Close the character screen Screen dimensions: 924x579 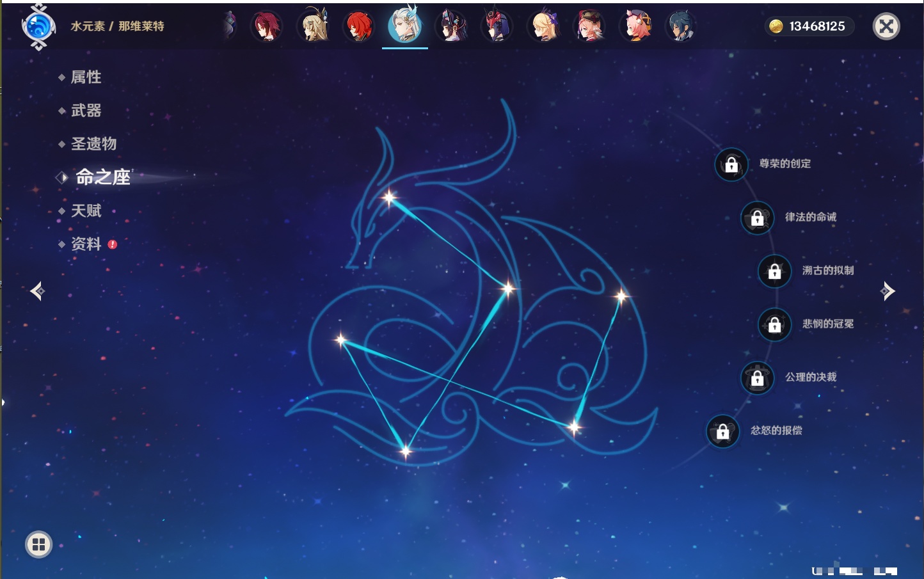887,26
